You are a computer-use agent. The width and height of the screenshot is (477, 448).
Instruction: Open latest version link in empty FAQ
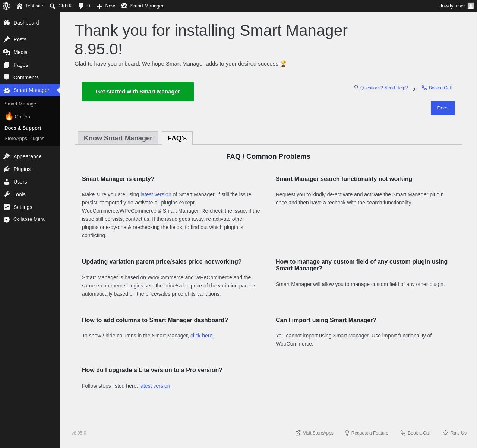(156, 194)
